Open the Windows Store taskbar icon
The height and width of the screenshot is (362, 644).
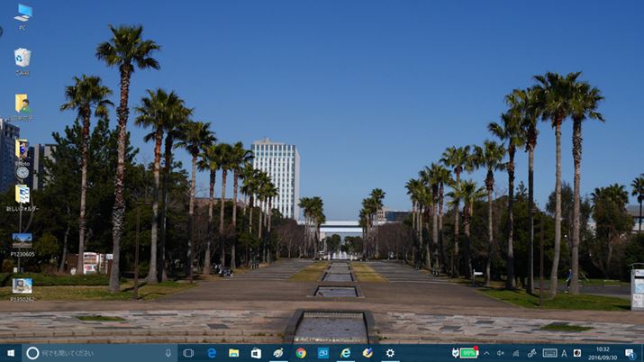pyautogui.click(x=256, y=353)
